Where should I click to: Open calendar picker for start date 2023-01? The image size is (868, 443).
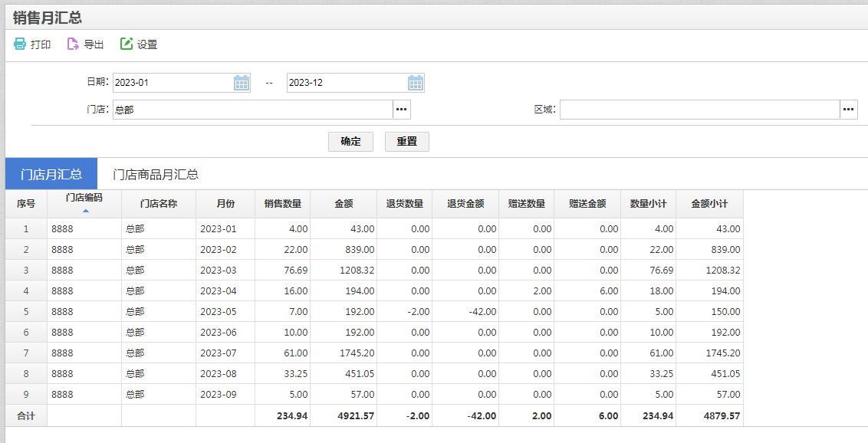click(242, 83)
